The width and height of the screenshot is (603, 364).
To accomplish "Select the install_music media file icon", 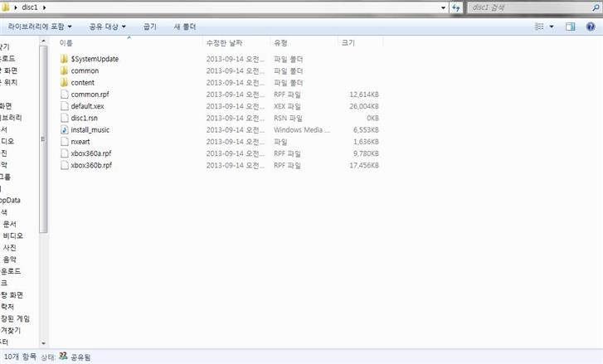I will pos(64,129).
